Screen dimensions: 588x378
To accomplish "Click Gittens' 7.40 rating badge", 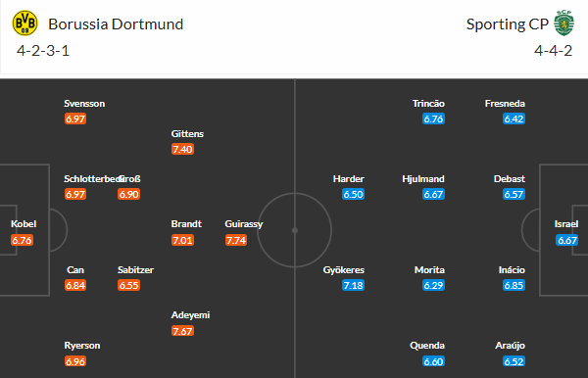I will coord(182,149).
